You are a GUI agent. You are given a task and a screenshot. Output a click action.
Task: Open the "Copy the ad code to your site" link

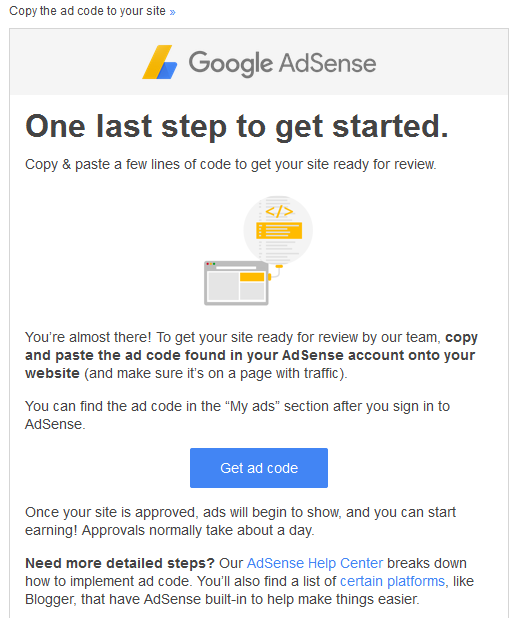(87, 11)
